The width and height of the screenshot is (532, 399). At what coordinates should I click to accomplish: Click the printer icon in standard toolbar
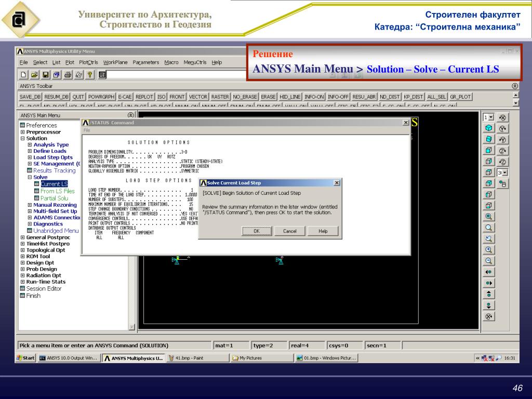(x=68, y=75)
